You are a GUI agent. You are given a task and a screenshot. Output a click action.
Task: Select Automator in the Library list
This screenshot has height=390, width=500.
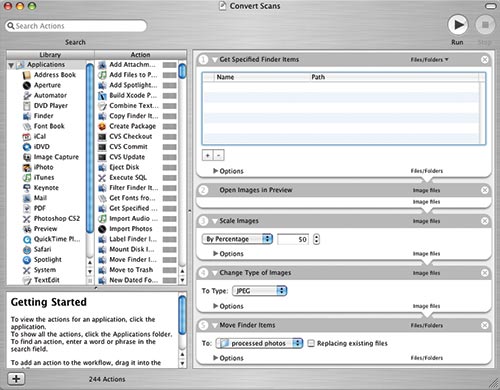click(x=50, y=95)
